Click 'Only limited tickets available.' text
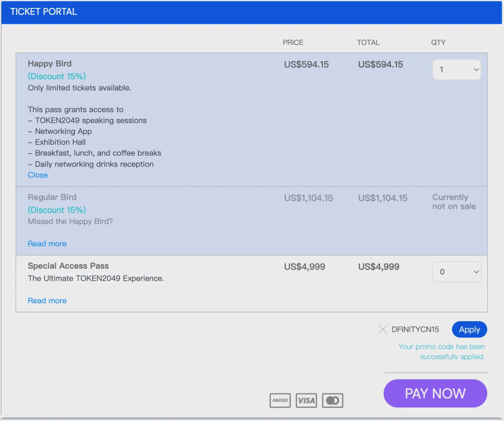This screenshot has width=504, height=421. 79,88
